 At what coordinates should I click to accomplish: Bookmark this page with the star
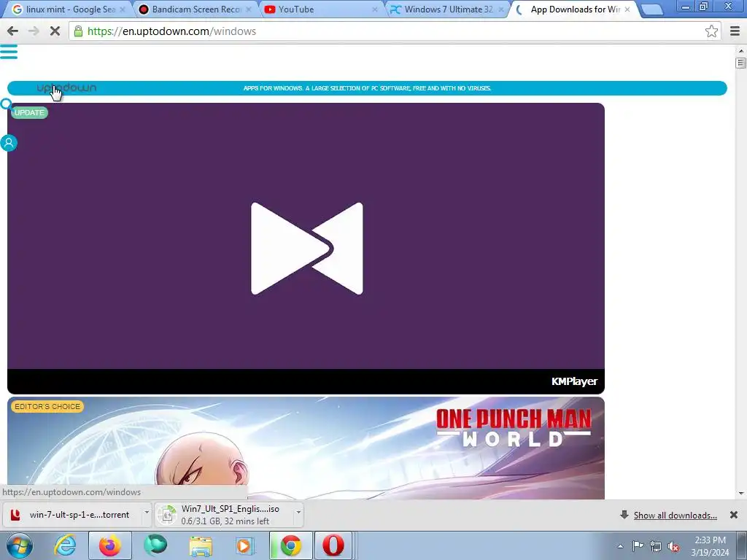coord(711,31)
